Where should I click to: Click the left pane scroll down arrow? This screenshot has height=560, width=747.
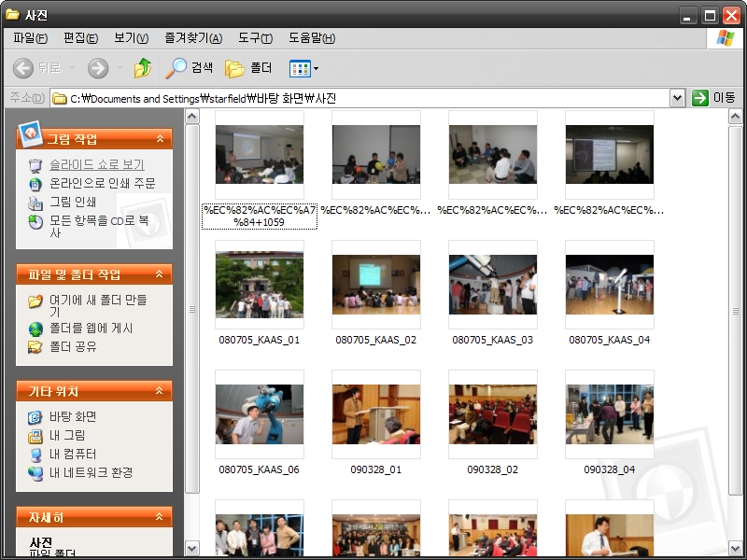[x=192, y=548]
